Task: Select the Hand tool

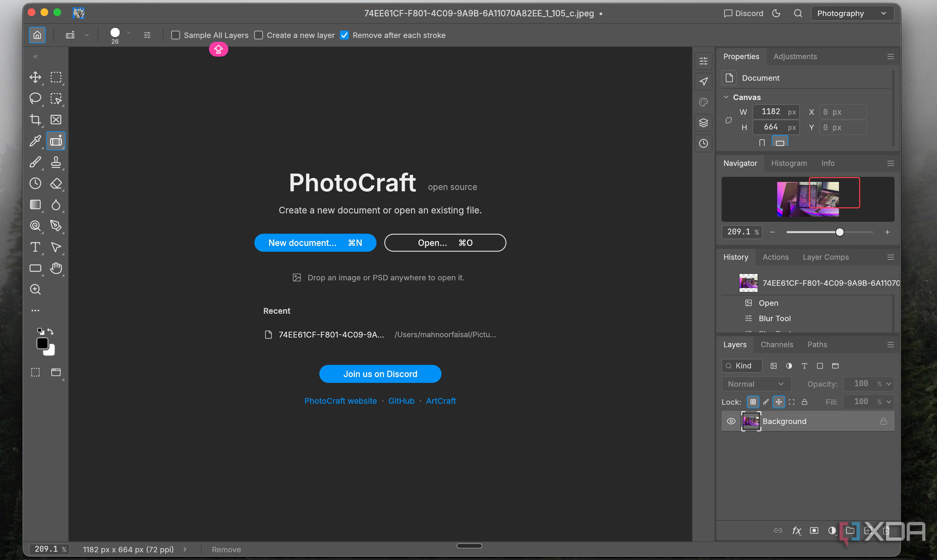Action: pyautogui.click(x=56, y=268)
